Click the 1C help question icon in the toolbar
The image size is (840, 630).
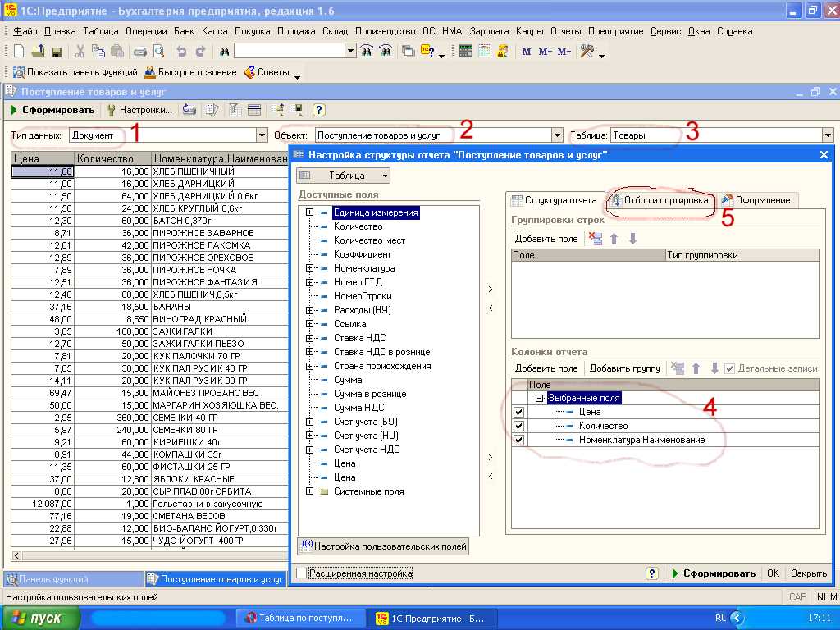coord(427,52)
